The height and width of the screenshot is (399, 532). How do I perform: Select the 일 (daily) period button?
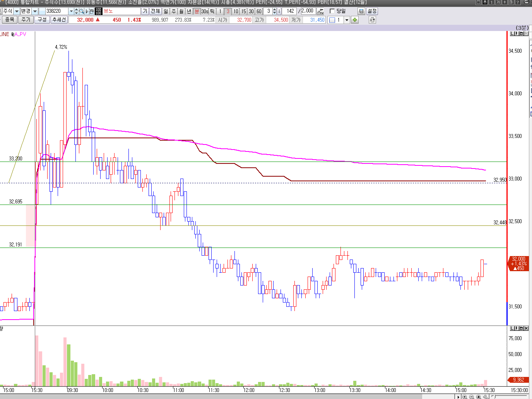166,11
